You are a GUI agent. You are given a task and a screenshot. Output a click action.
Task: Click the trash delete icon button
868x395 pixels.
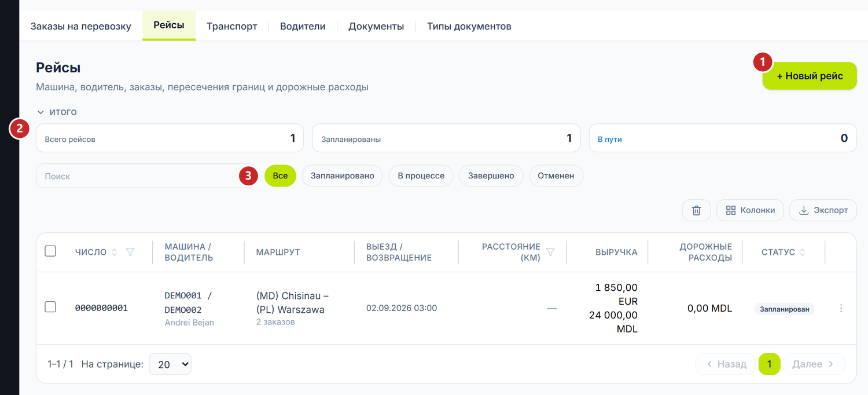pyautogui.click(x=697, y=210)
